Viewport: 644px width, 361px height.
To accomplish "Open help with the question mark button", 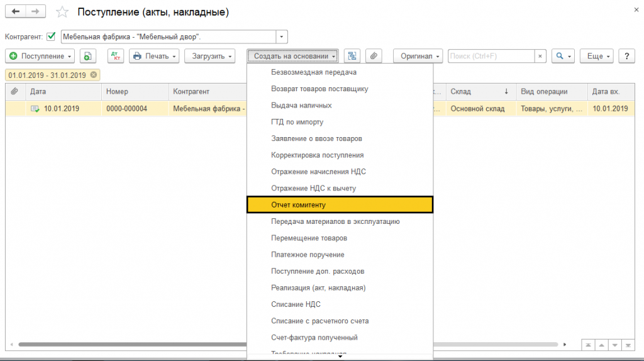I will pyautogui.click(x=626, y=56).
